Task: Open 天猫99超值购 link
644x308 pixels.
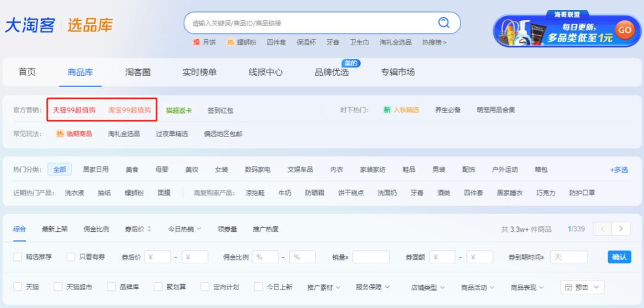Action: (74, 110)
